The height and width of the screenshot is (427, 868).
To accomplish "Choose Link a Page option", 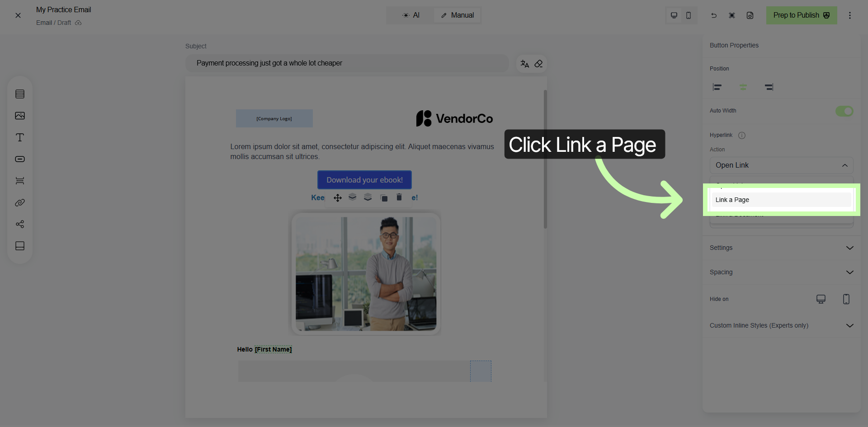I will click(x=782, y=200).
